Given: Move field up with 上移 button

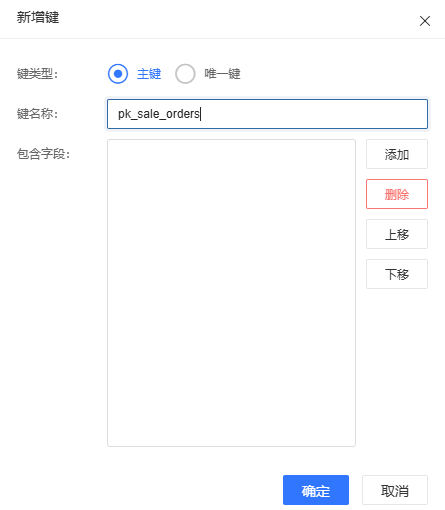Looking at the screenshot, I should tap(397, 234).
